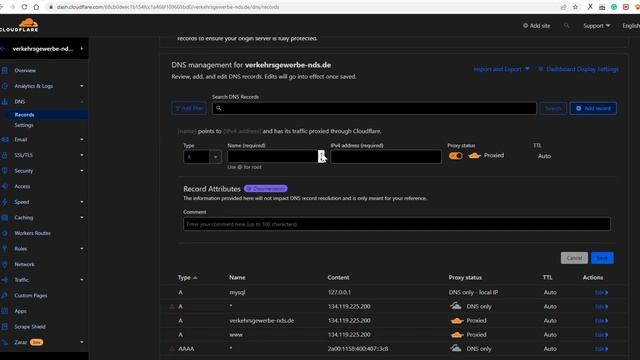Click the IPv4 address input field
The width and height of the screenshot is (640, 360).
pyautogui.click(x=386, y=156)
